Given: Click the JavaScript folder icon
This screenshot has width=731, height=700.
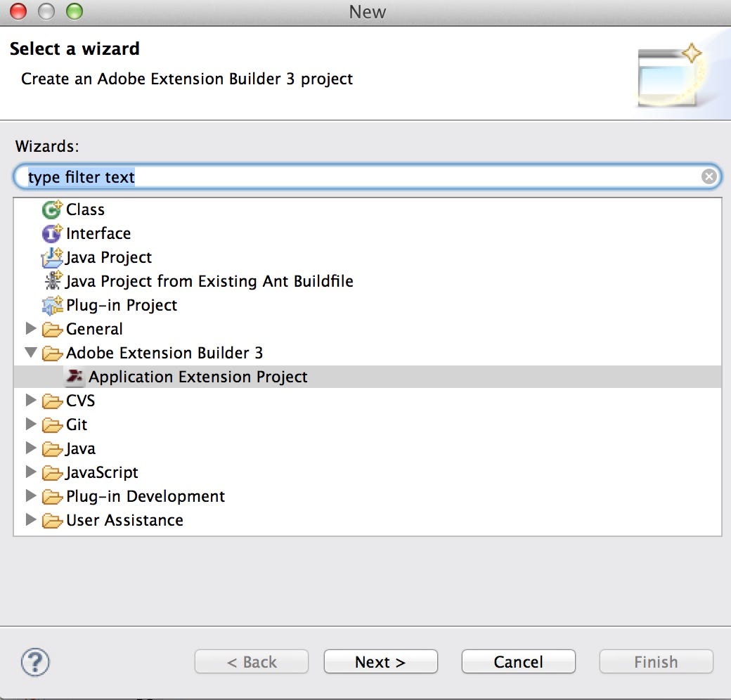Looking at the screenshot, I should (52, 472).
